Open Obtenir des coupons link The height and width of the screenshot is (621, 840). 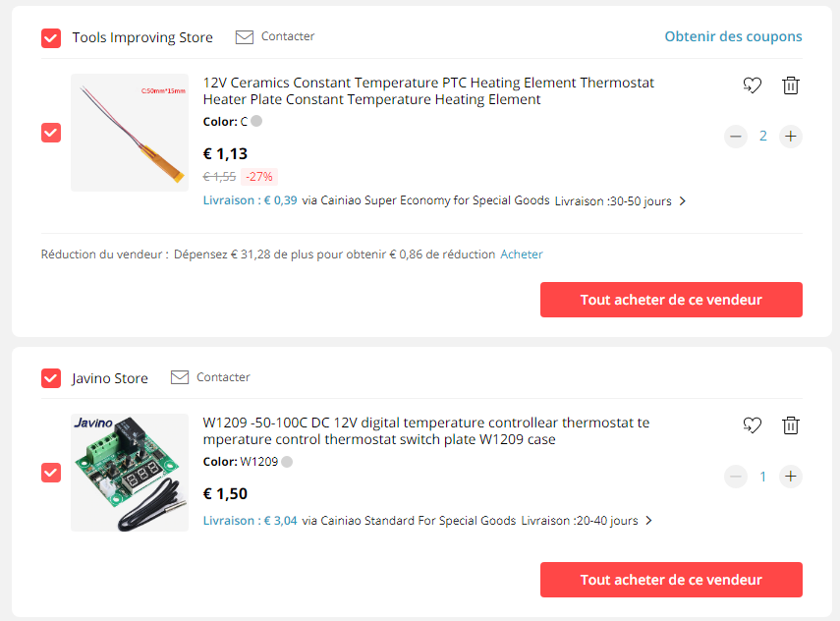click(x=733, y=36)
